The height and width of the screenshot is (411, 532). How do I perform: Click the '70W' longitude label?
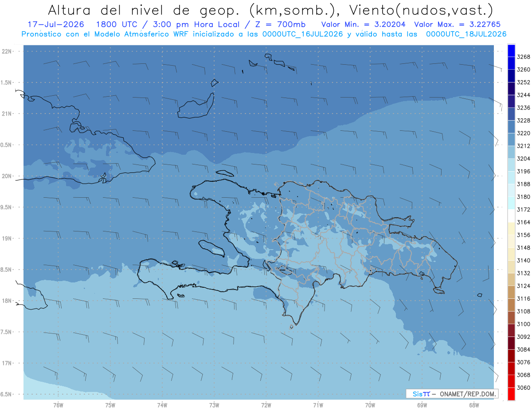[370, 405]
